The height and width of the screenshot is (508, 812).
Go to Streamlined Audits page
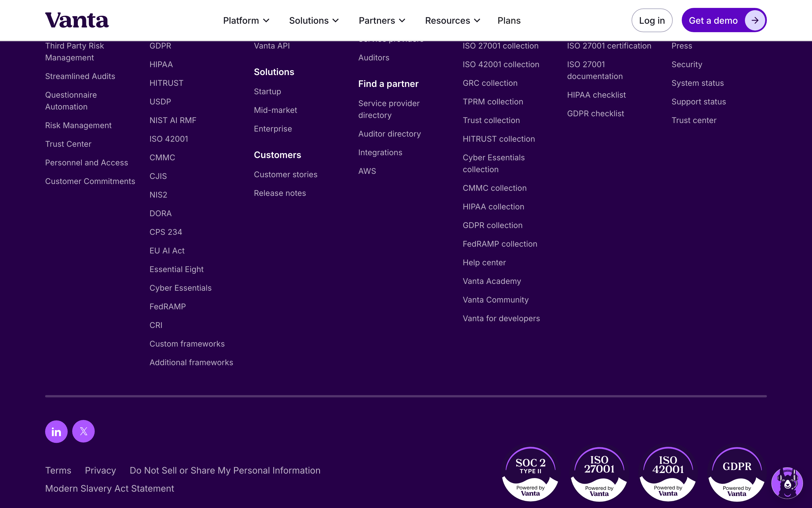click(x=80, y=76)
